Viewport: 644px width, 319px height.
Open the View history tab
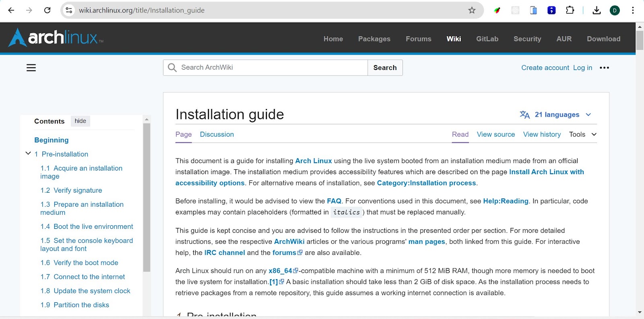pyautogui.click(x=542, y=134)
